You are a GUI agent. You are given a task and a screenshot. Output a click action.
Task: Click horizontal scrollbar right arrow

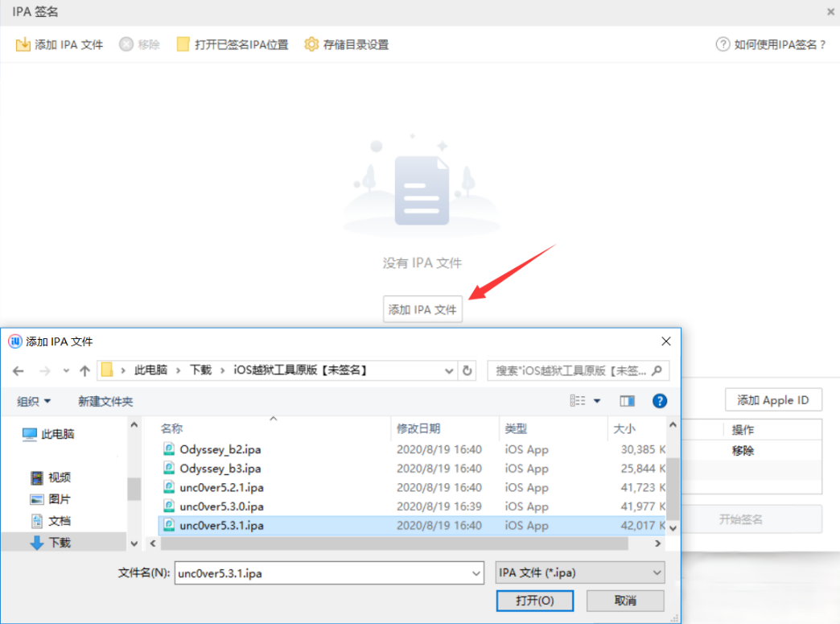[x=658, y=543]
